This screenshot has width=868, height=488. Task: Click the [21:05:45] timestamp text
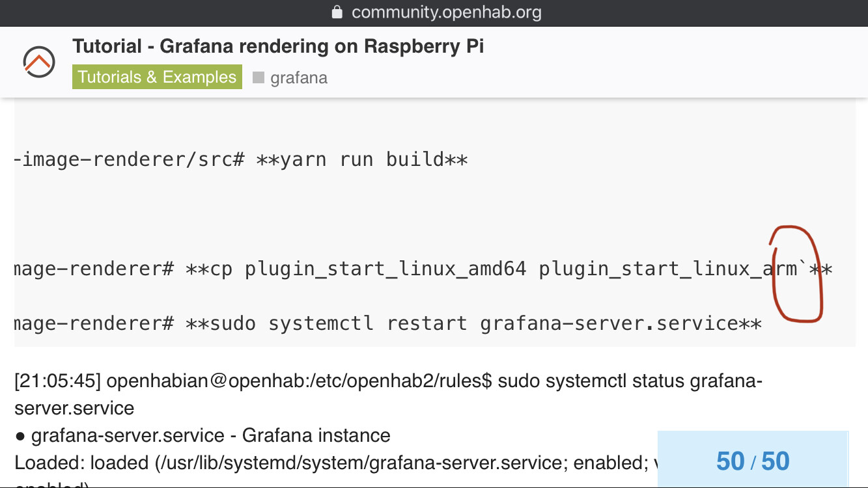tap(57, 381)
